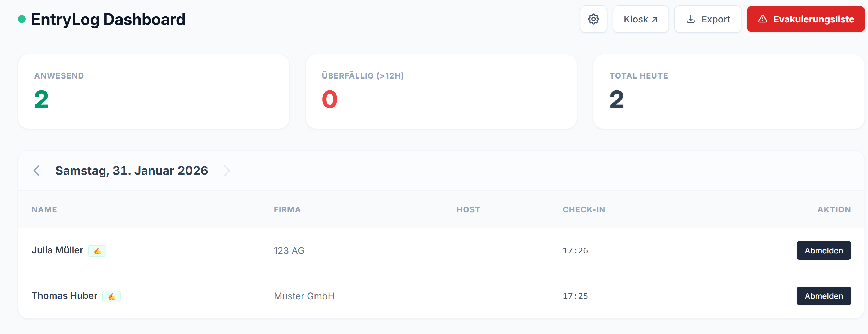Check out Julia Müller with Abmelden

(823, 250)
